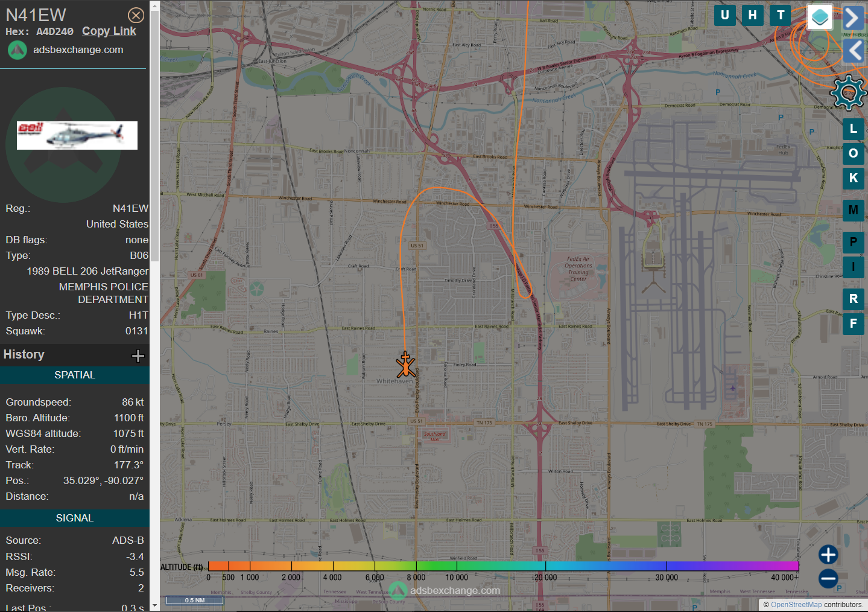Viewport: 868px width, 612px height.
Task: Click the position value 35.029°, -90.027°
Action: [x=103, y=480]
